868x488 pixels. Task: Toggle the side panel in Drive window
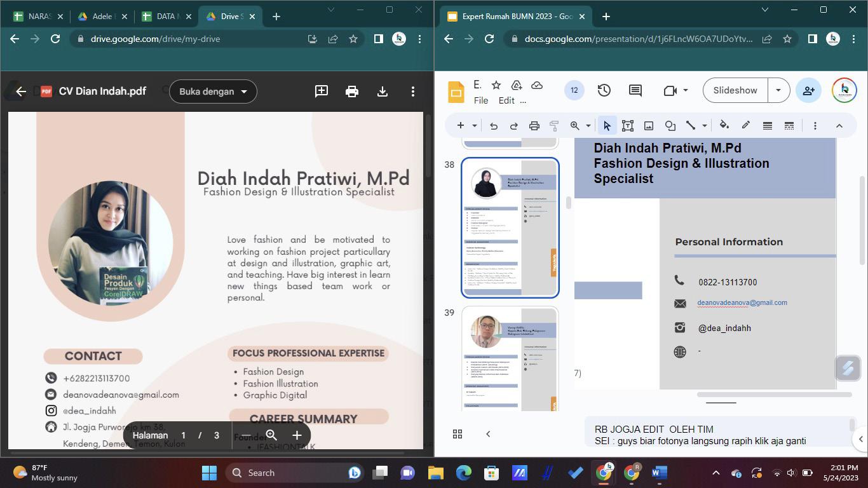click(378, 39)
